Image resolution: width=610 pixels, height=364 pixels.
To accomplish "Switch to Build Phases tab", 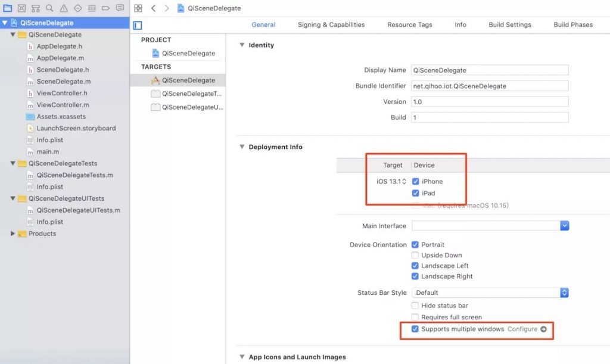I will 573,24.
